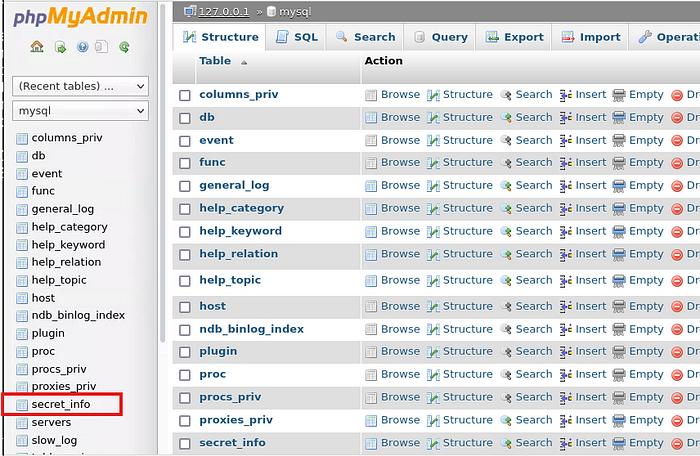
Task: Click the Structure icon in the db row
Action: 433,118
